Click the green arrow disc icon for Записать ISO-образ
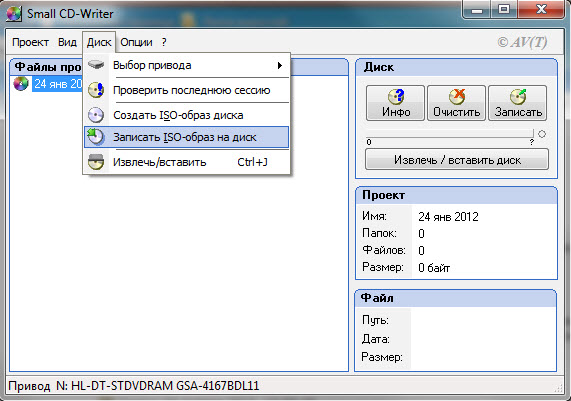The width and height of the screenshot is (571, 401). (96, 137)
